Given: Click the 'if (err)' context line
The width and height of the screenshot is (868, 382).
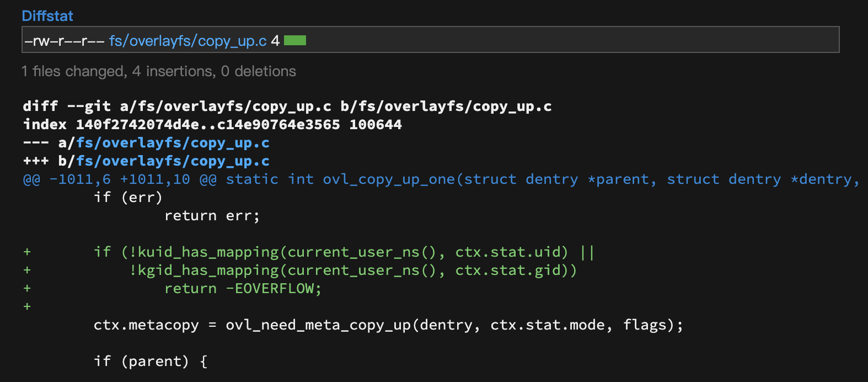Looking at the screenshot, I should point(128,198).
